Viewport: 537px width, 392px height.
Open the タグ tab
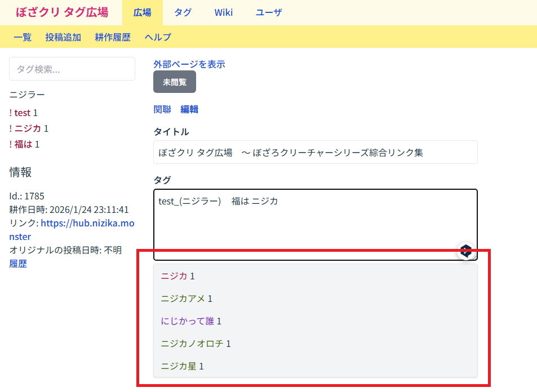tap(183, 12)
